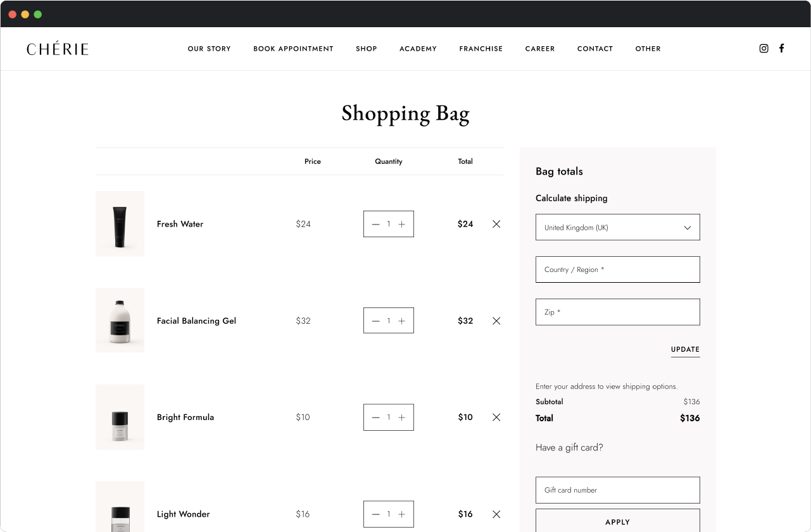
Task: Open the Instagram profile icon
Action: point(764,49)
